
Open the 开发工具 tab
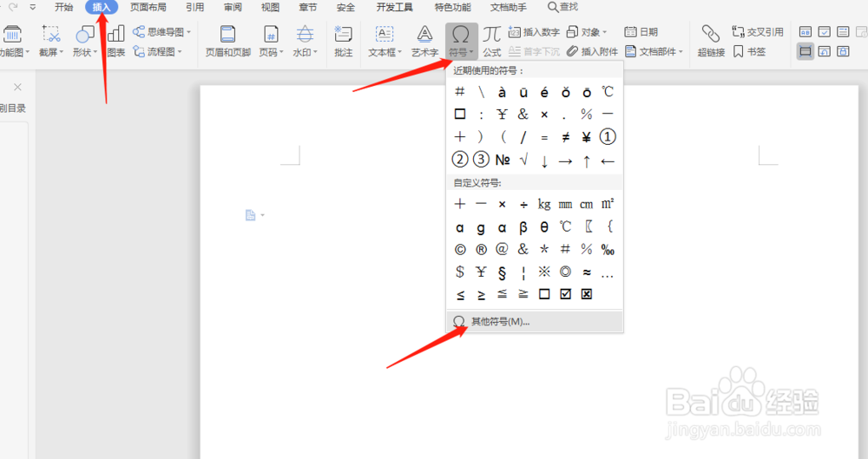coord(394,7)
